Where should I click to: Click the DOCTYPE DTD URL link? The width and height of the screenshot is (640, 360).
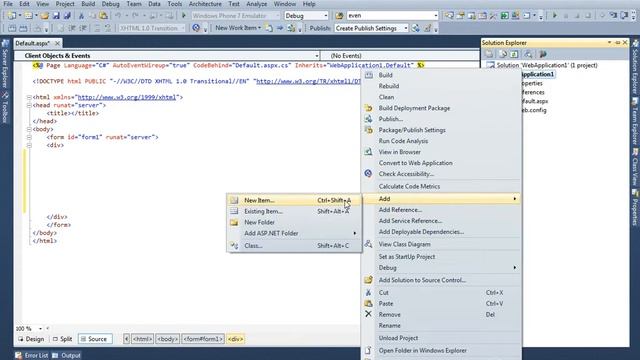tap(308, 81)
